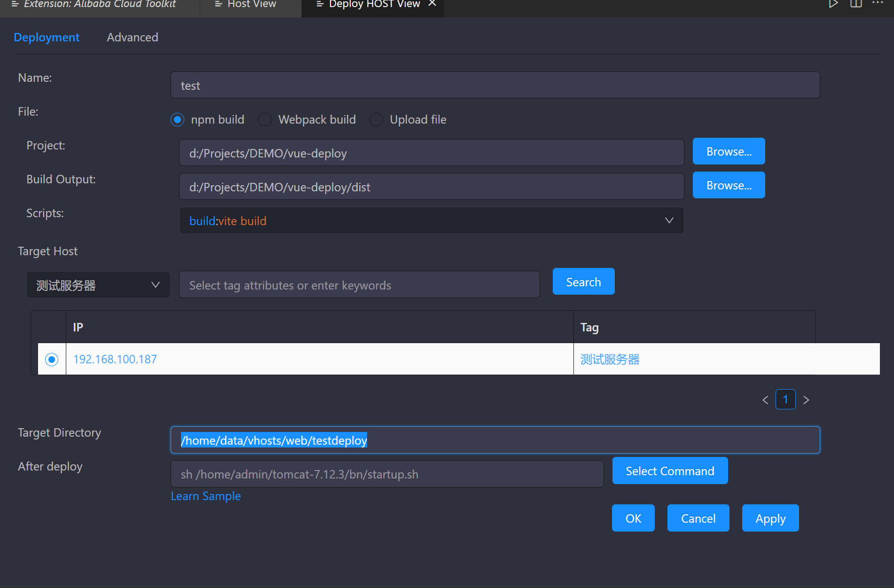Focus the After deploy command field

coord(387,474)
